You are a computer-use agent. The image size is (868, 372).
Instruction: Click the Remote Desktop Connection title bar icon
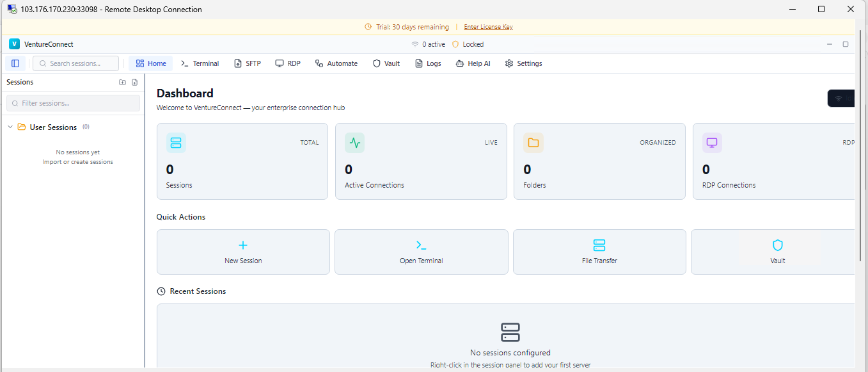[x=12, y=9]
